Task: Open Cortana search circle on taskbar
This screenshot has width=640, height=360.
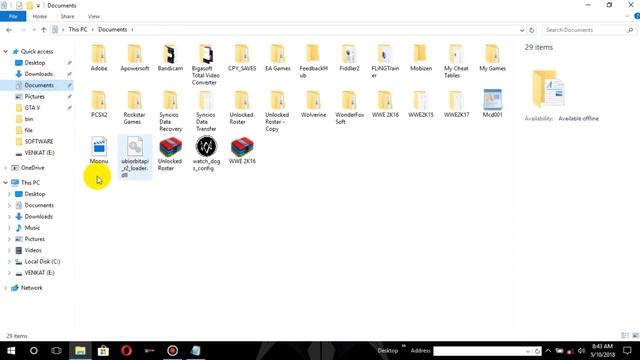Action: [x=33, y=351]
